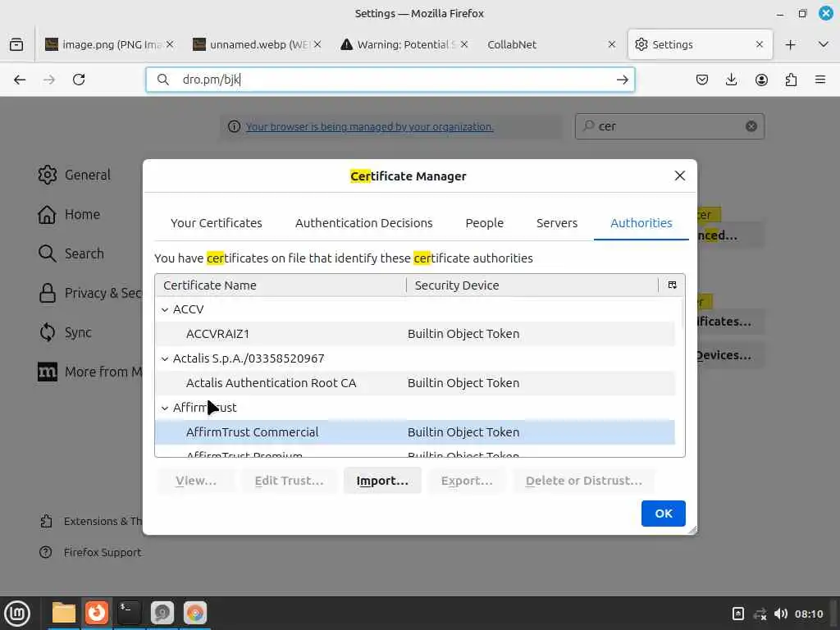Click the URL address bar field
Viewport: 840px width, 630px height.
pos(390,80)
